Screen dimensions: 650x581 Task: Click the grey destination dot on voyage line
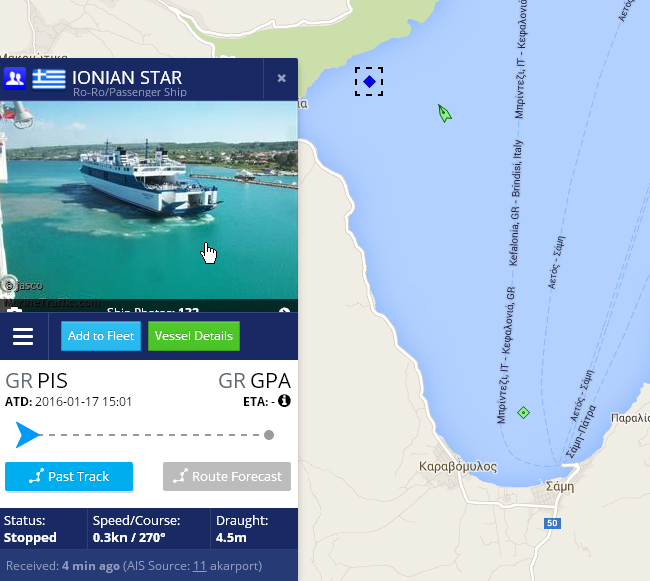(x=269, y=435)
